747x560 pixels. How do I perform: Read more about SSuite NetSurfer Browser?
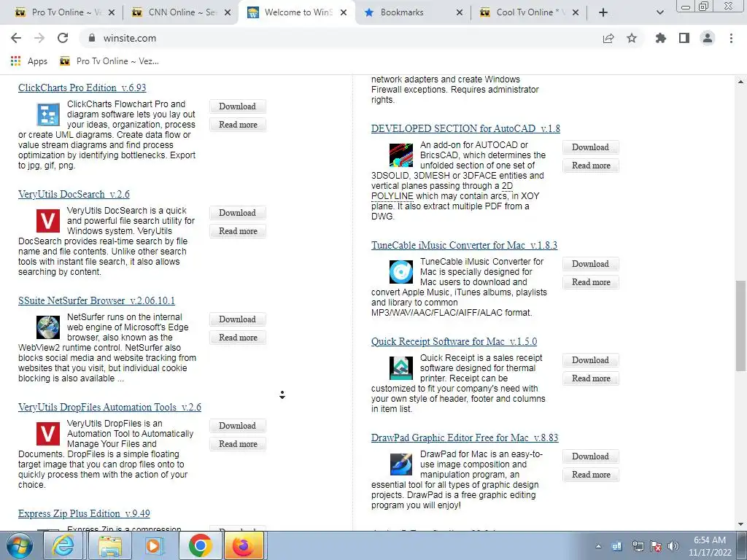[238, 337]
